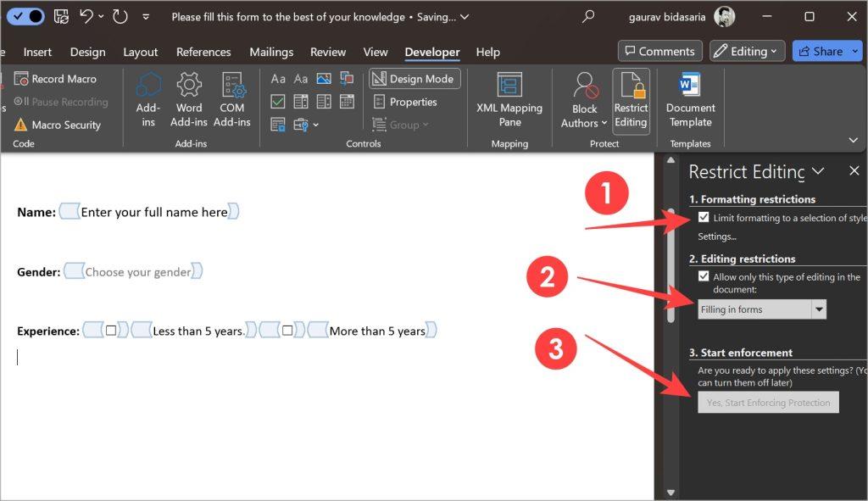Tick the More than 5 years checkbox

[x=287, y=331]
